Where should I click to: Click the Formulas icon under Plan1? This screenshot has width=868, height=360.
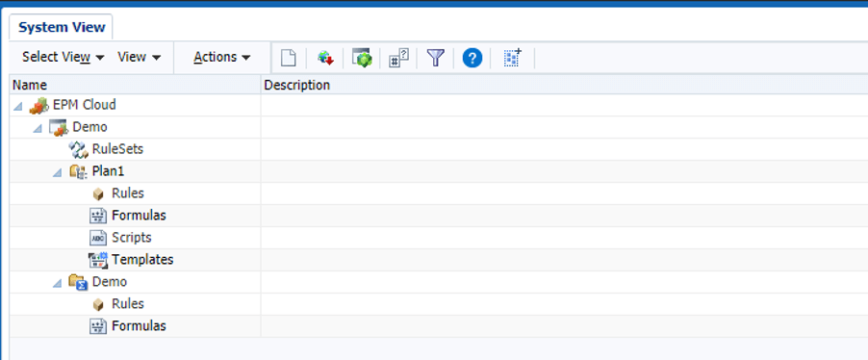pyautogui.click(x=97, y=216)
